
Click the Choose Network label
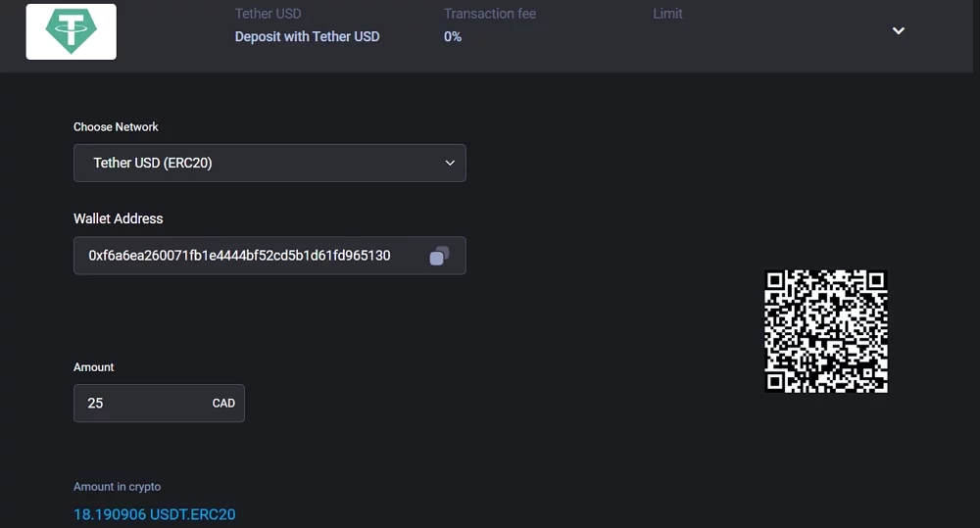tap(116, 127)
